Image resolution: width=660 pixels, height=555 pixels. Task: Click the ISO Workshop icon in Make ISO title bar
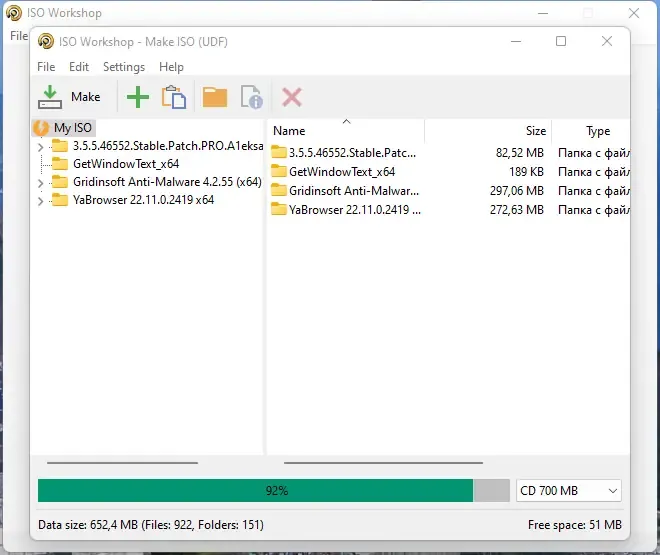[x=46, y=41]
